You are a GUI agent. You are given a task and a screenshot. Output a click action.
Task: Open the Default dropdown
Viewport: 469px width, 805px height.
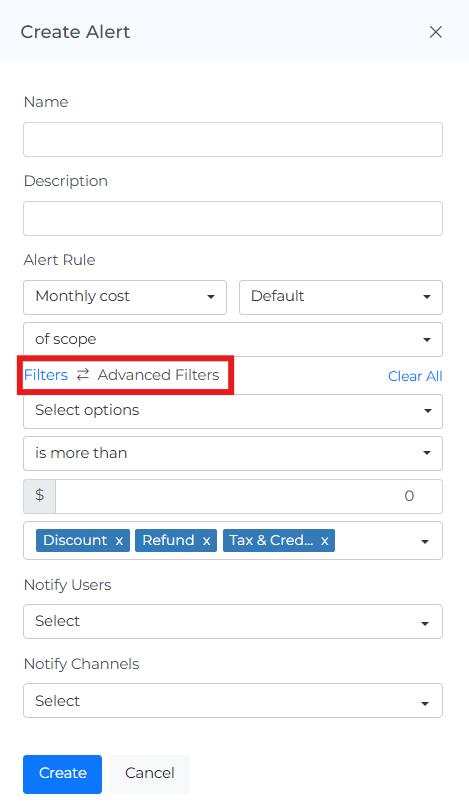pos(341,297)
